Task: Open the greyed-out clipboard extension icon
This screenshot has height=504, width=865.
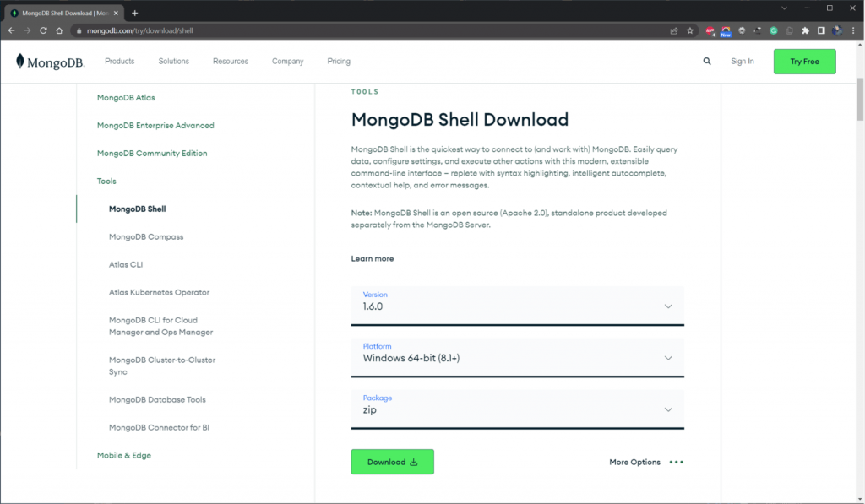Action: pos(790,31)
